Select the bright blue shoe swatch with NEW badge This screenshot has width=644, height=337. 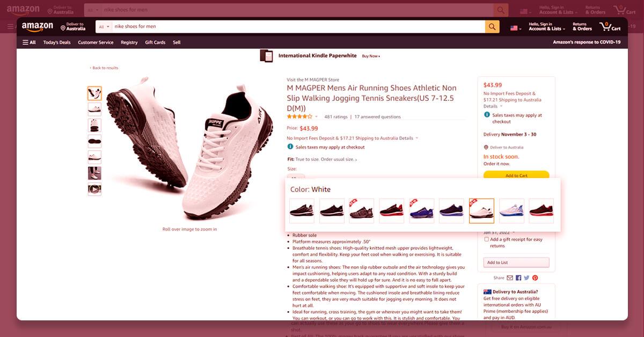(422, 211)
